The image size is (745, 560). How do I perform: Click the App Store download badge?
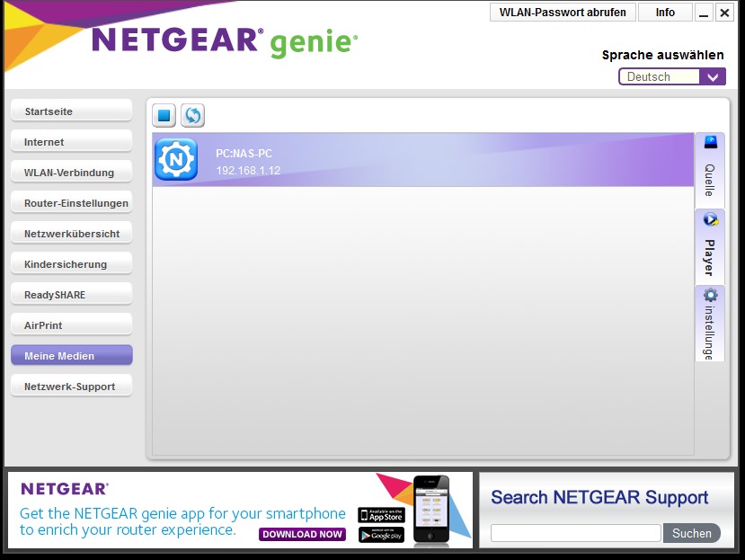point(381,515)
